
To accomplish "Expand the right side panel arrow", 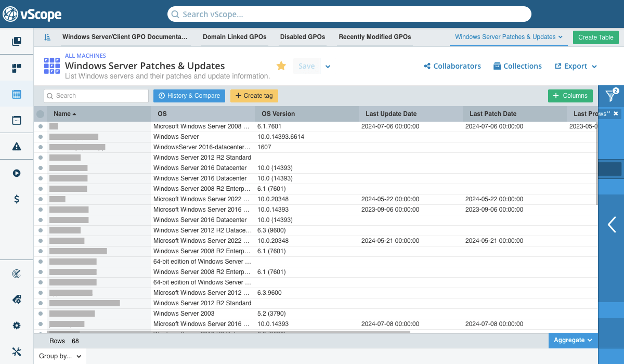I will click(x=612, y=224).
